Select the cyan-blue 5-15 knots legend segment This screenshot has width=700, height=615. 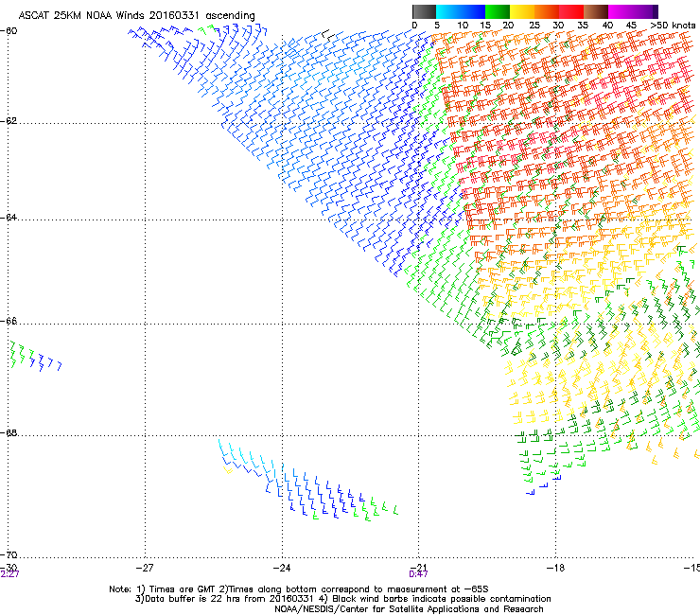coord(461,11)
